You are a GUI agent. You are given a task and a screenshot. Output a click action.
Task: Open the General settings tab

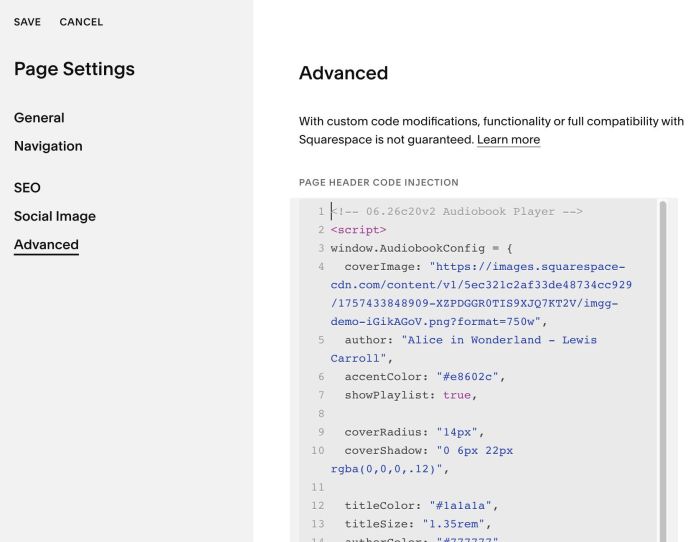pos(39,118)
